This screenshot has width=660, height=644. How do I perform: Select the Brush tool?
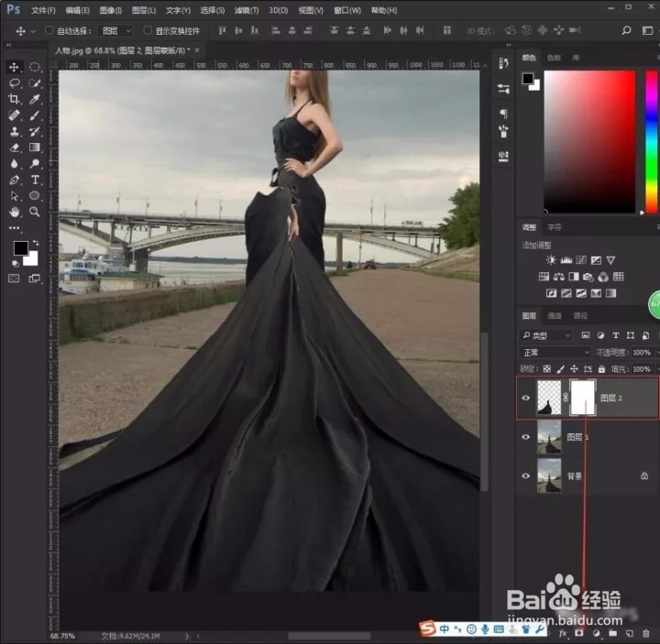pyautogui.click(x=35, y=115)
